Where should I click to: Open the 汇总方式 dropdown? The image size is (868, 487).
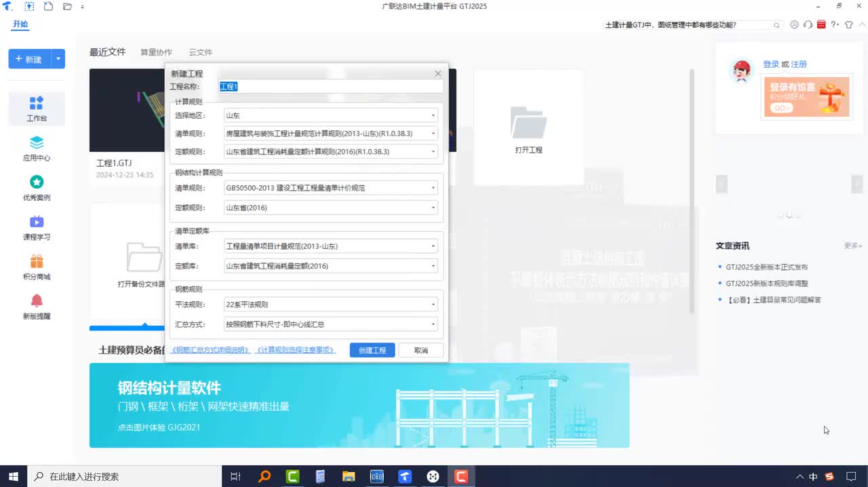(x=331, y=325)
